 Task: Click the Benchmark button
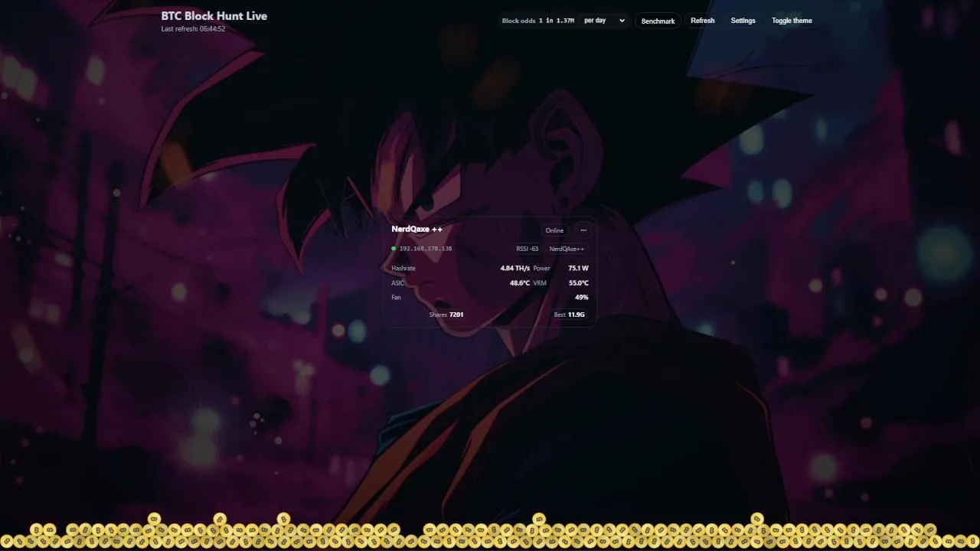point(658,21)
